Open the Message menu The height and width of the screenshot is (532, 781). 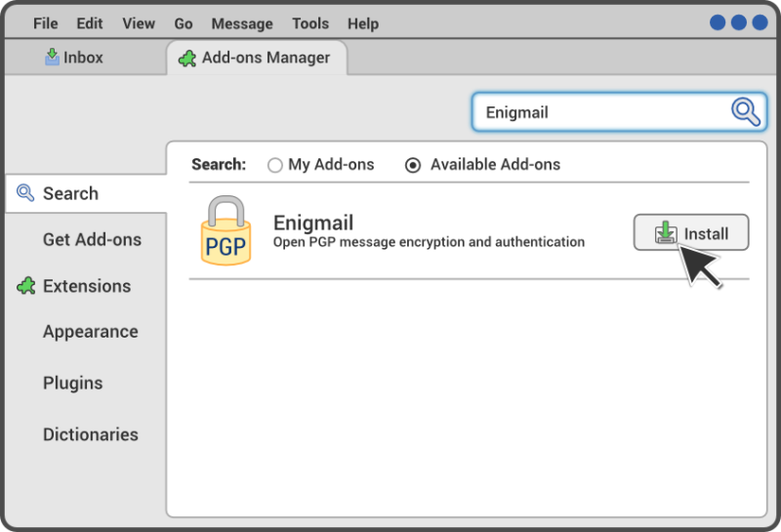[x=242, y=23]
